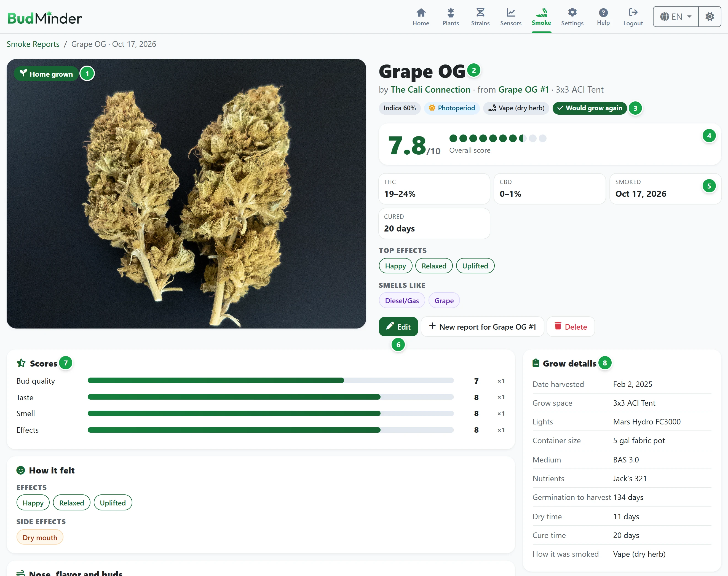Open The Cali Connection breeder link
The height and width of the screenshot is (576, 728).
click(430, 90)
